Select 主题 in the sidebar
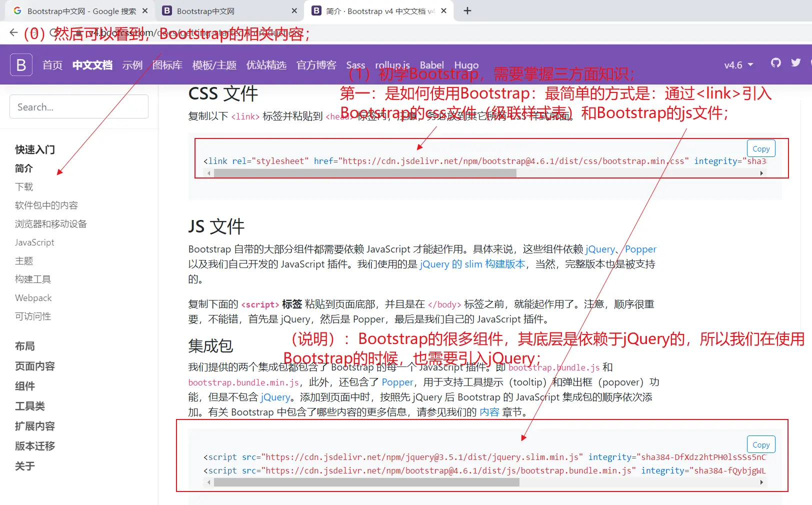812x505 pixels. click(x=24, y=261)
